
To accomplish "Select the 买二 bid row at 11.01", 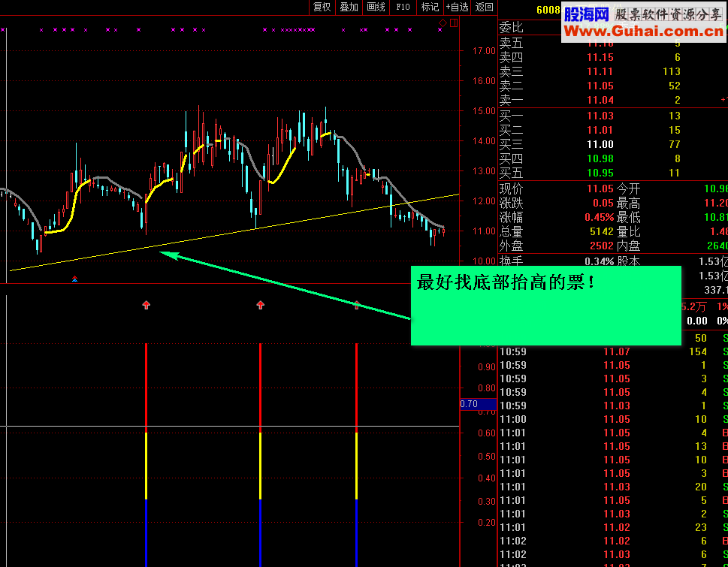I will pos(613,131).
